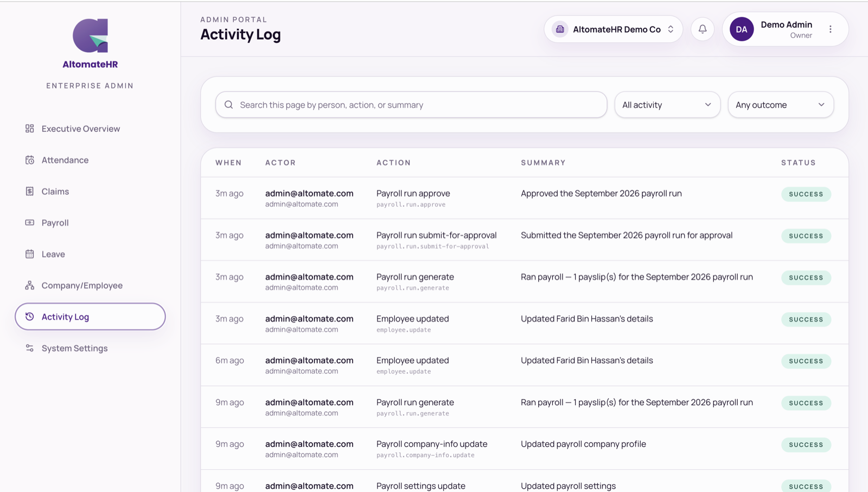
Task: Click the search magnifier icon
Action: pyautogui.click(x=229, y=105)
